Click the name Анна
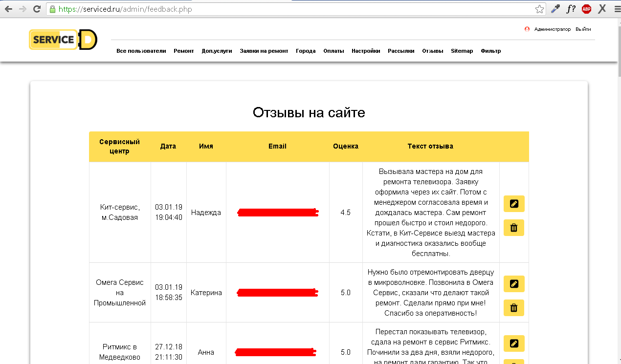The height and width of the screenshot is (364, 621). tap(206, 352)
